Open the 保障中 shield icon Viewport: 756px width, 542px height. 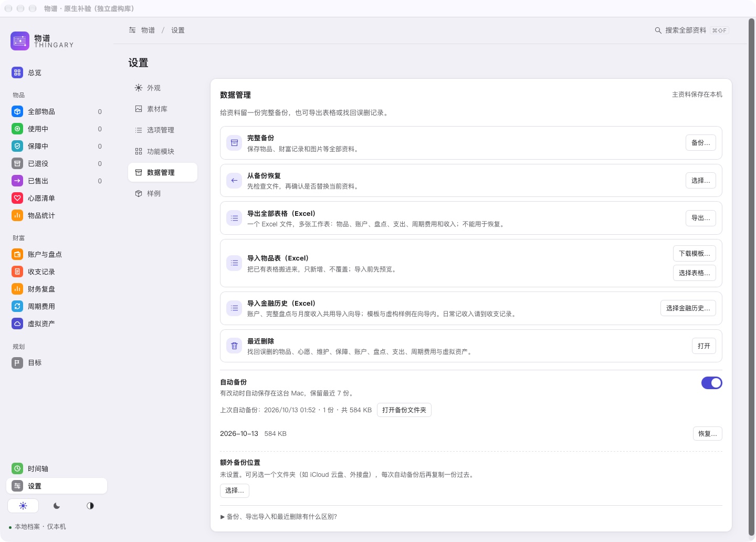click(x=17, y=146)
